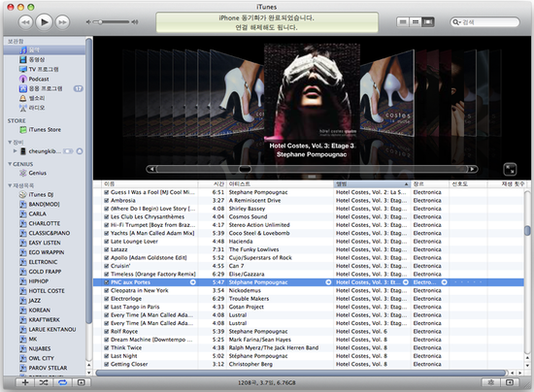Switch to list view button
This screenshot has width=534, height=392.
click(x=403, y=22)
